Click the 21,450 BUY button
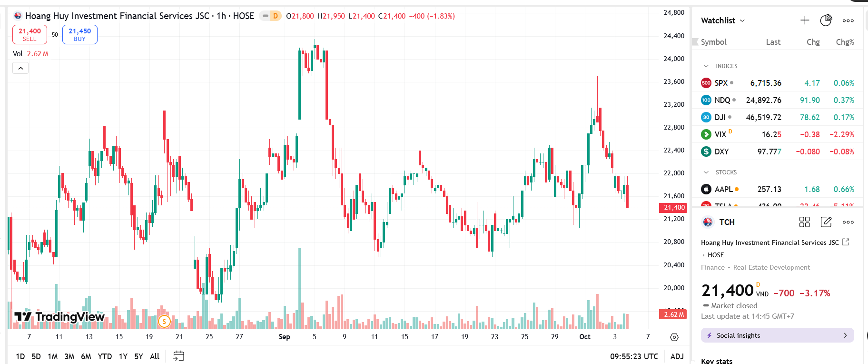Image resolution: width=868 pixels, height=364 pixels. pos(80,34)
